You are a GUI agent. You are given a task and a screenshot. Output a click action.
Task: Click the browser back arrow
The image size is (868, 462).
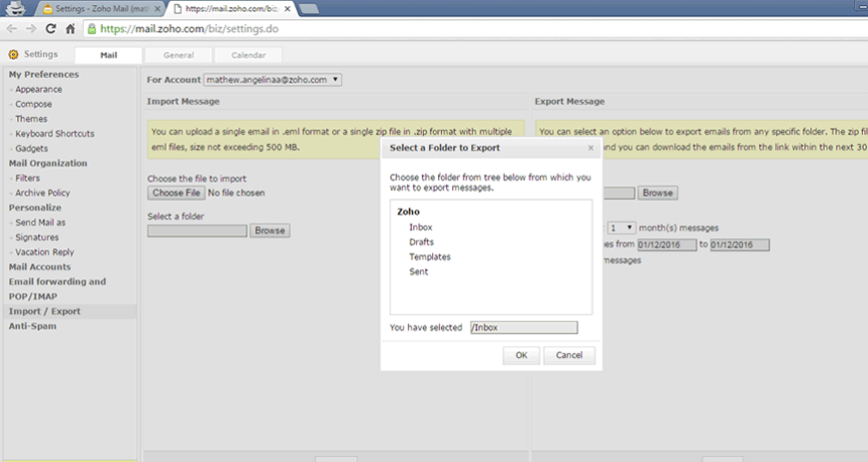pos(12,29)
